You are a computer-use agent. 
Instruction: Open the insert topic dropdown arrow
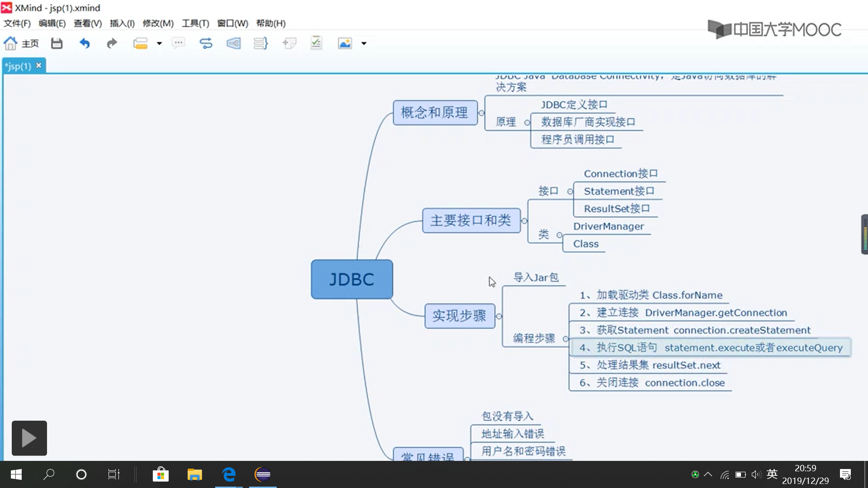(x=159, y=43)
